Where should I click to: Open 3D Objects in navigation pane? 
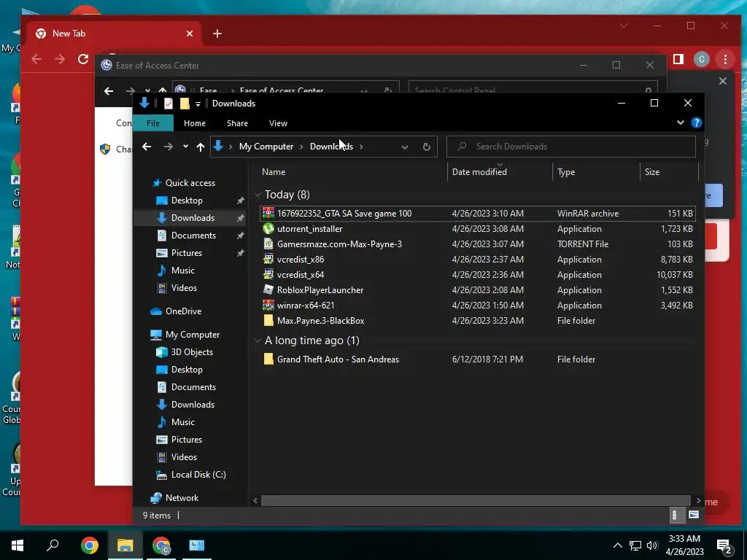click(x=192, y=352)
